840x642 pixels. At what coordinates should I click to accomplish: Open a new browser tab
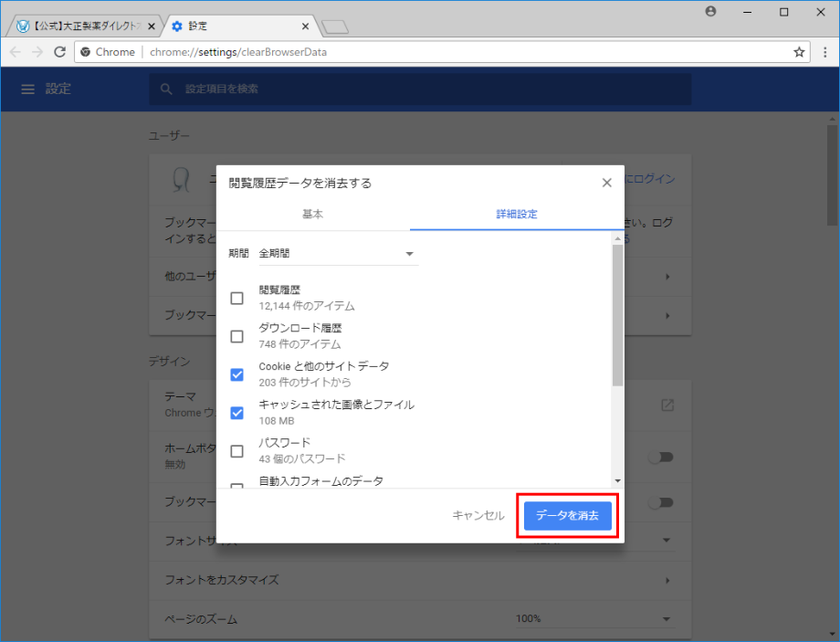[x=335, y=26]
